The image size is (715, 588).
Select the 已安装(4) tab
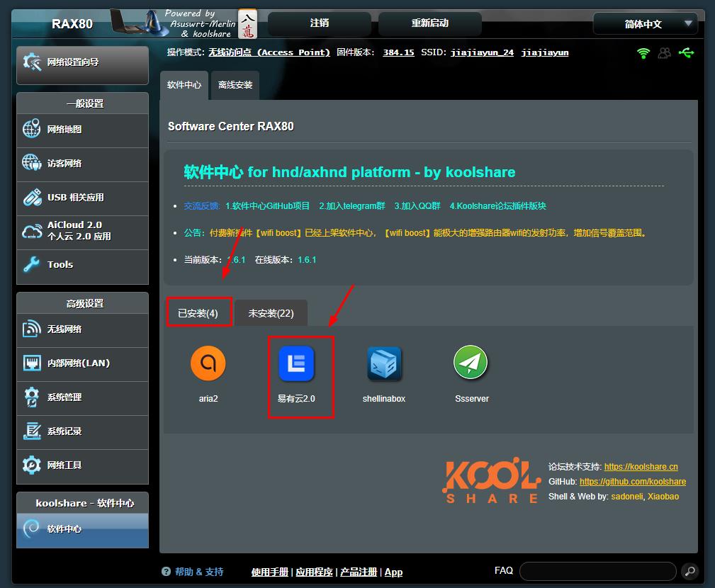pyautogui.click(x=198, y=313)
